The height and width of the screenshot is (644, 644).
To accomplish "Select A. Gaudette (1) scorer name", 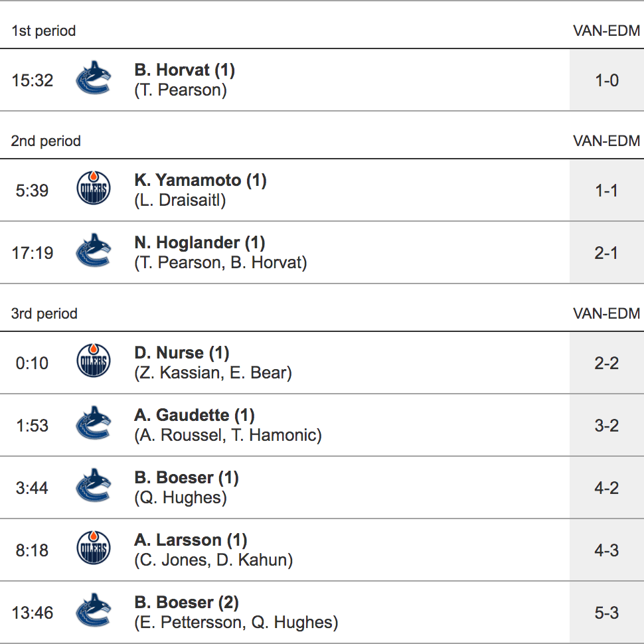I will (194, 415).
